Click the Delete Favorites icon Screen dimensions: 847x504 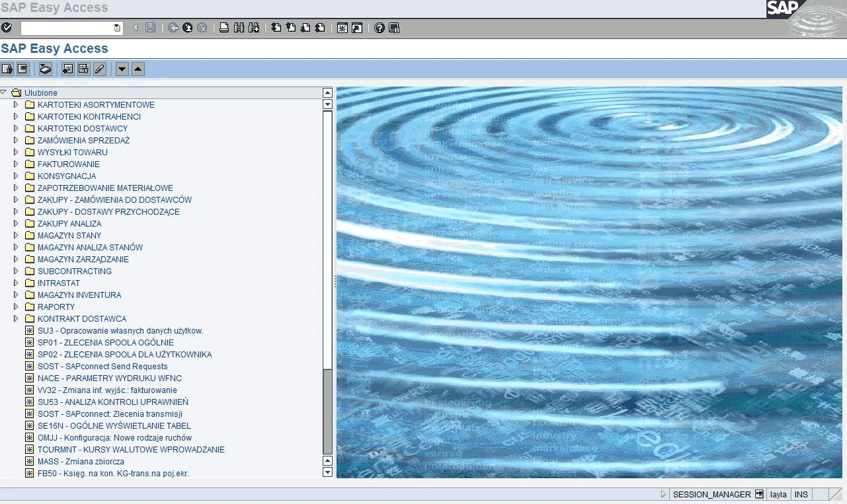point(83,69)
